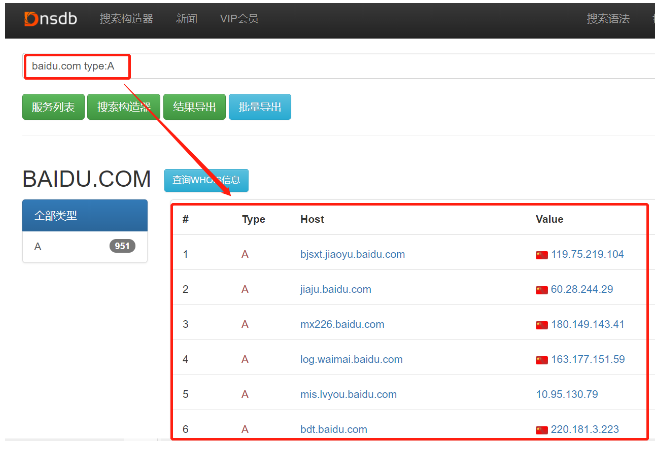Click IP value 163.177.151.59
The height and width of the screenshot is (450, 668).
[x=588, y=359]
